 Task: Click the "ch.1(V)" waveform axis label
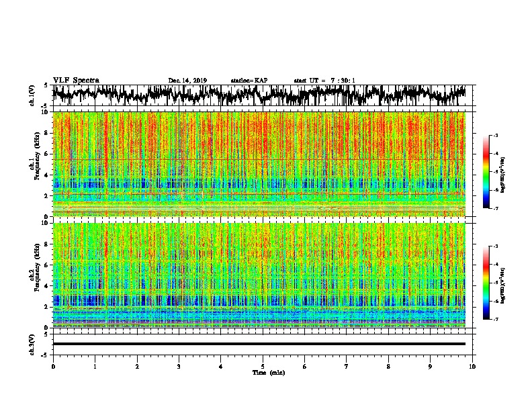pos(32,95)
